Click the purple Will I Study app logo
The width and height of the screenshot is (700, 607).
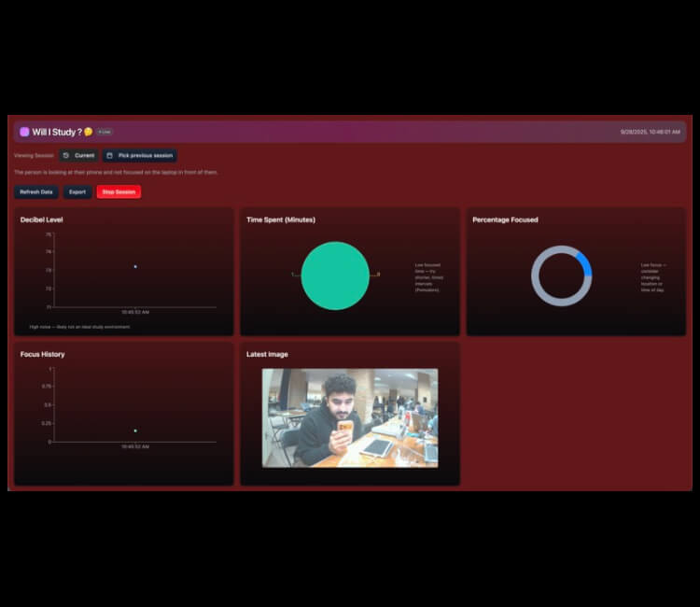coord(24,132)
